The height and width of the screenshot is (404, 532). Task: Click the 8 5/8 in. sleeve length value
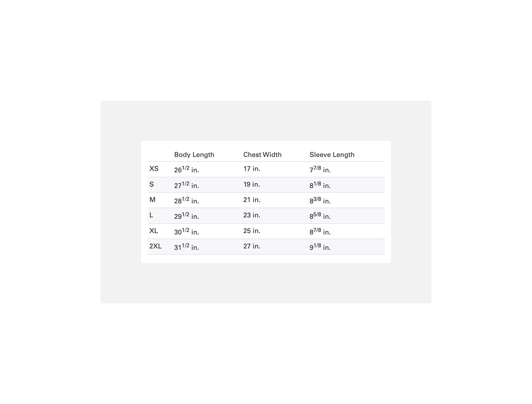pos(320,216)
